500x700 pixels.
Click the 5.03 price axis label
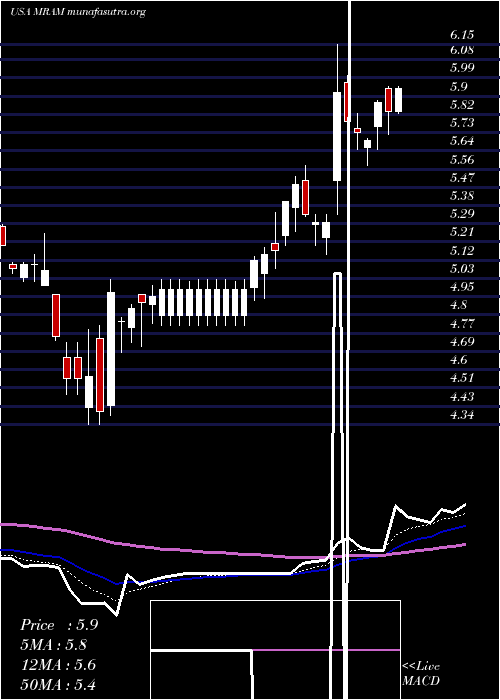tap(462, 268)
